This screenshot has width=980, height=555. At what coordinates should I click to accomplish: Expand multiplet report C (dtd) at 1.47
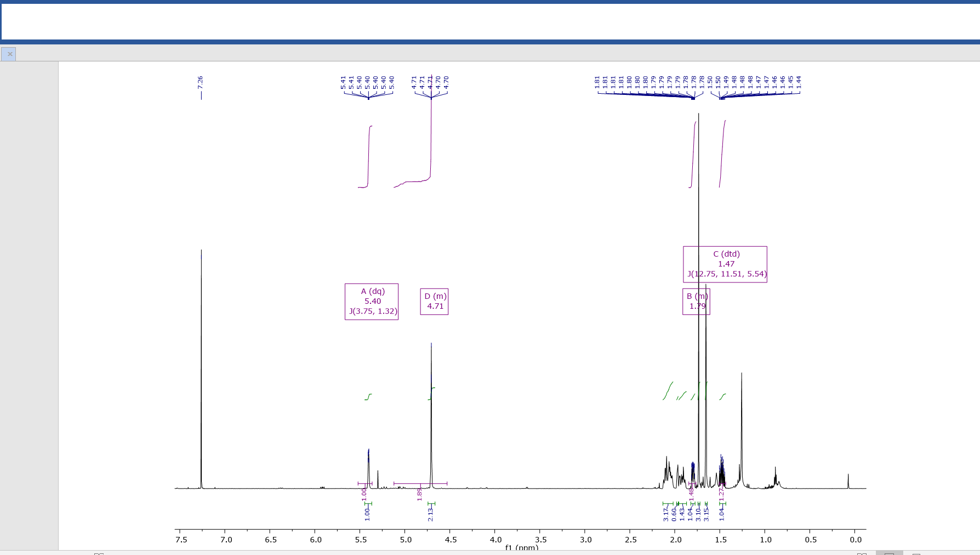click(x=725, y=264)
